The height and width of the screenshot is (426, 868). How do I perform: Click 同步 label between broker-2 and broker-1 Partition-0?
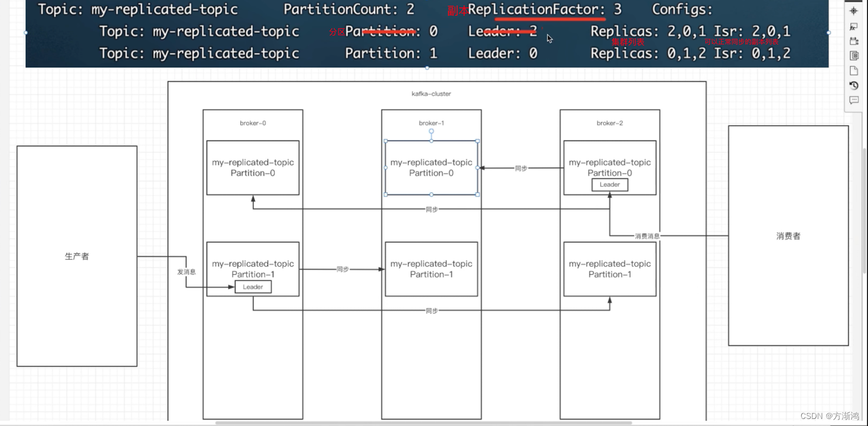click(x=521, y=168)
